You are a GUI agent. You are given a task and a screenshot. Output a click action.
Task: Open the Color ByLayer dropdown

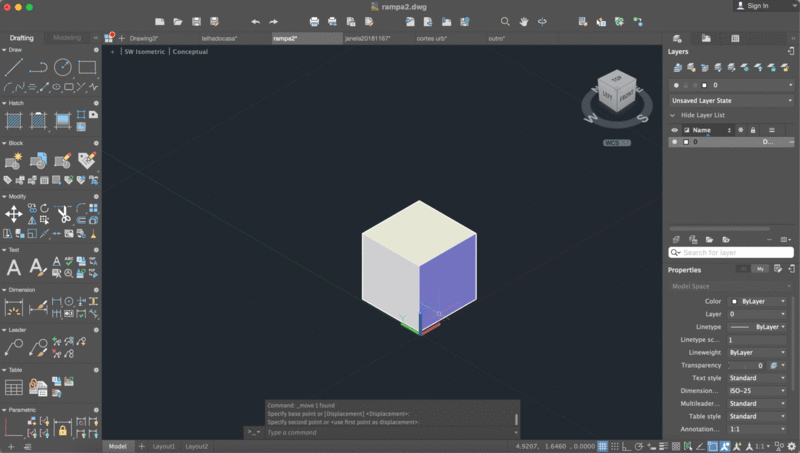757,301
